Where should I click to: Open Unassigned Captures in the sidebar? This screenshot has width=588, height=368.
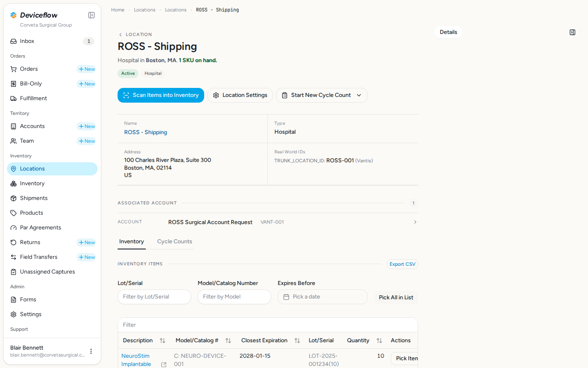52,272
